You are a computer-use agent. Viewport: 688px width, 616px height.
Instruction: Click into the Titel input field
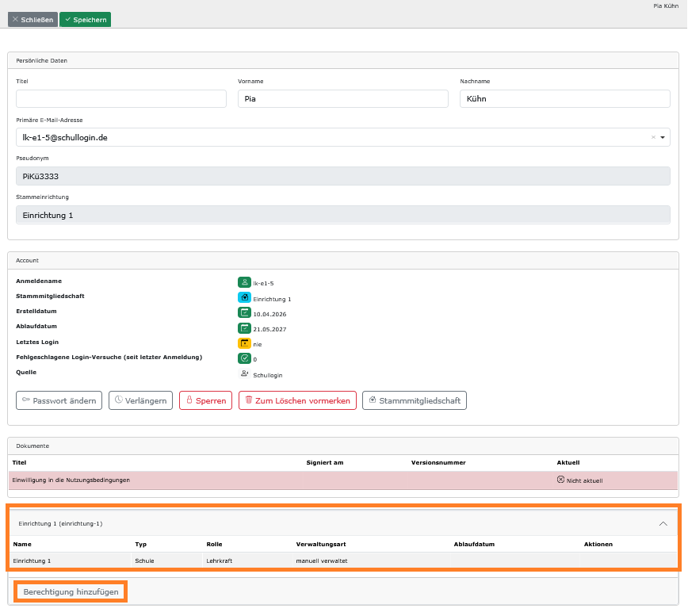tap(121, 99)
